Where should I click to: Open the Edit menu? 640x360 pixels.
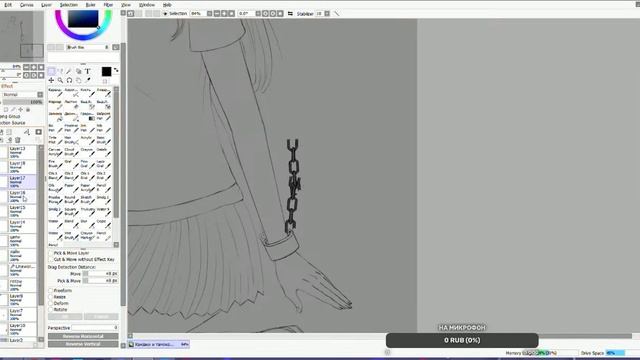[x=8, y=5]
